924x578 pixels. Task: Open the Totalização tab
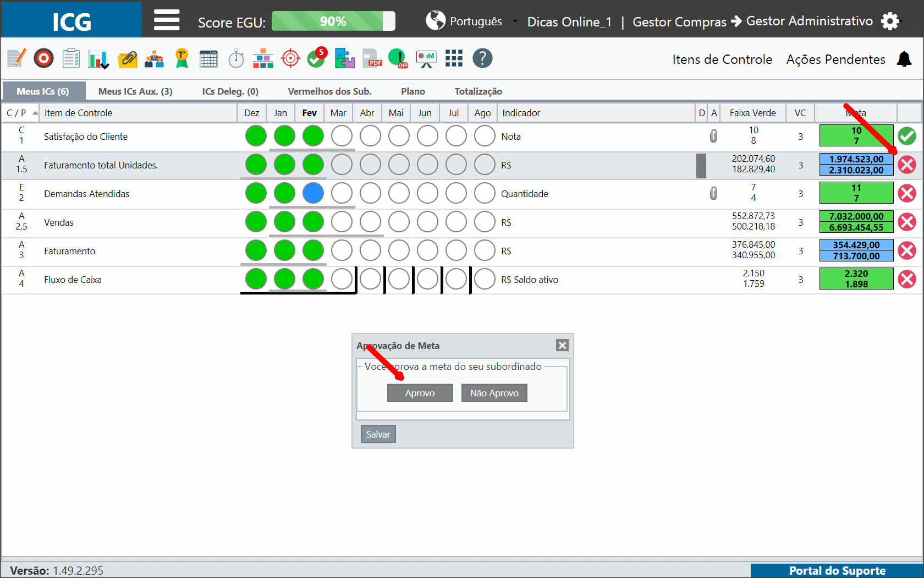478,91
